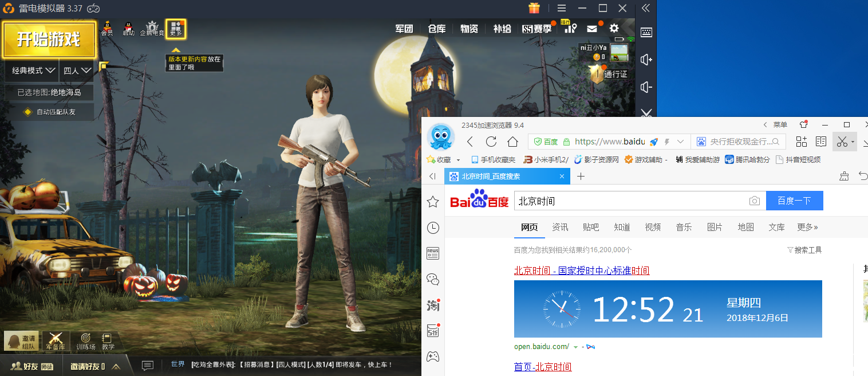Viewport: 868px width, 376px height.
Task: Open the sidebar news icon
Action: point(433,253)
